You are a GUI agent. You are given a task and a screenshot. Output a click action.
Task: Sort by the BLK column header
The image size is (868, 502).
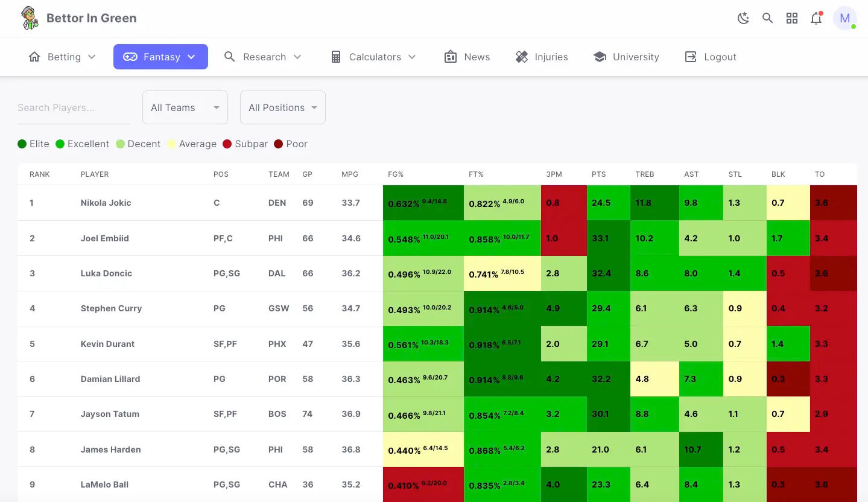click(778, 174)
